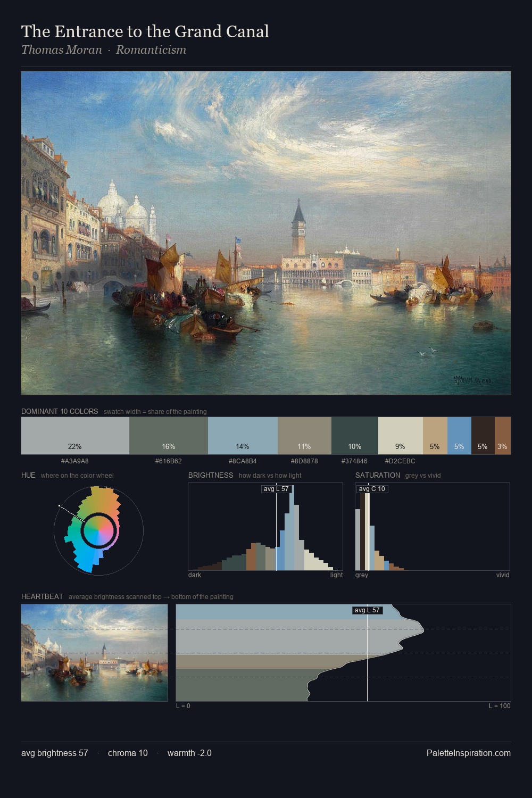
Task: Click 'how dark vs how light' caption
Action: pos(270,476)
